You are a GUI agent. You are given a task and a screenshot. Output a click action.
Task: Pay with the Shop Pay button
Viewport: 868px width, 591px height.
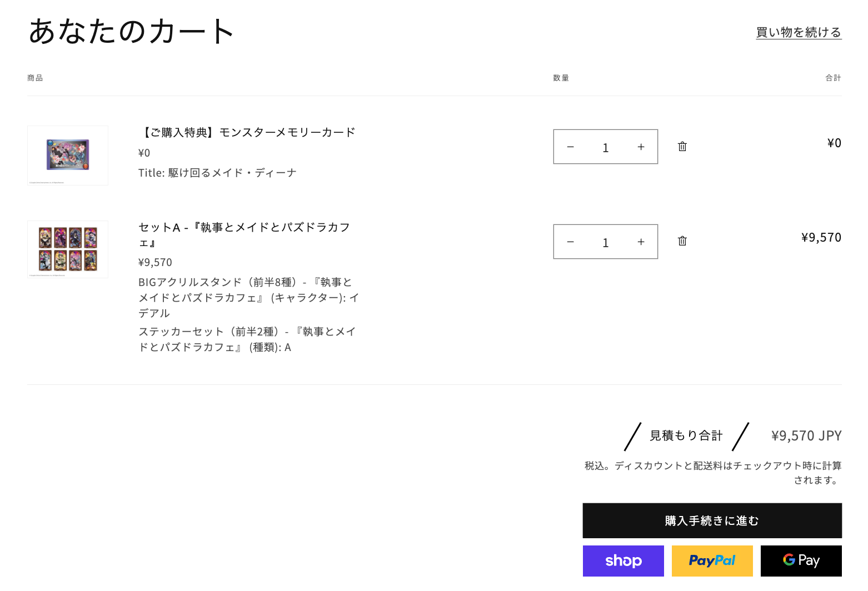tap(623, 561)
